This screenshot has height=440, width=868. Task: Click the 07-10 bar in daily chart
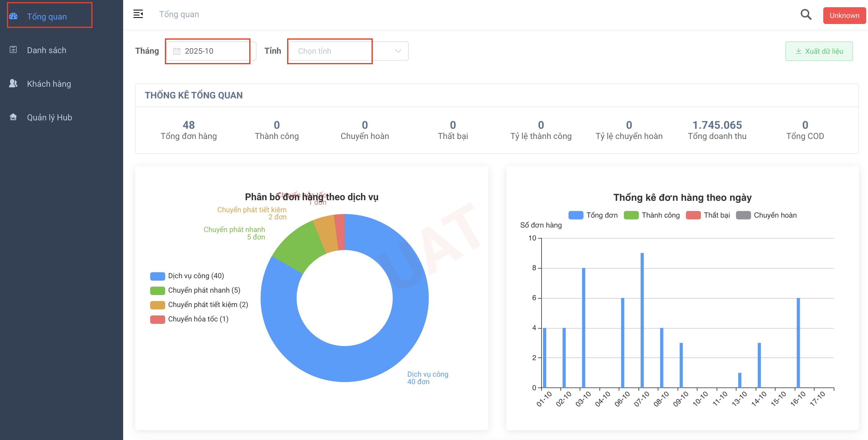point(642,320)
